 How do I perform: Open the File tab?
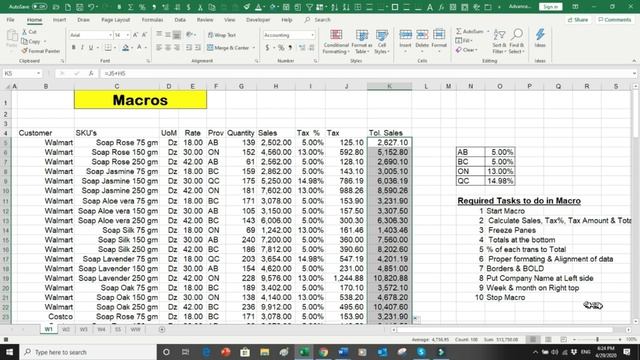tap(11, 20)
